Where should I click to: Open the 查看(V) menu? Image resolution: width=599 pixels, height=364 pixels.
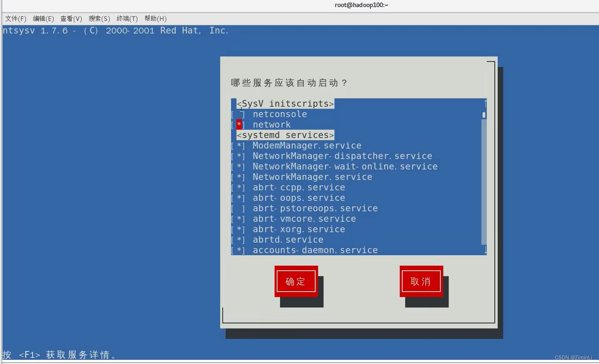(x=71, y=19)
